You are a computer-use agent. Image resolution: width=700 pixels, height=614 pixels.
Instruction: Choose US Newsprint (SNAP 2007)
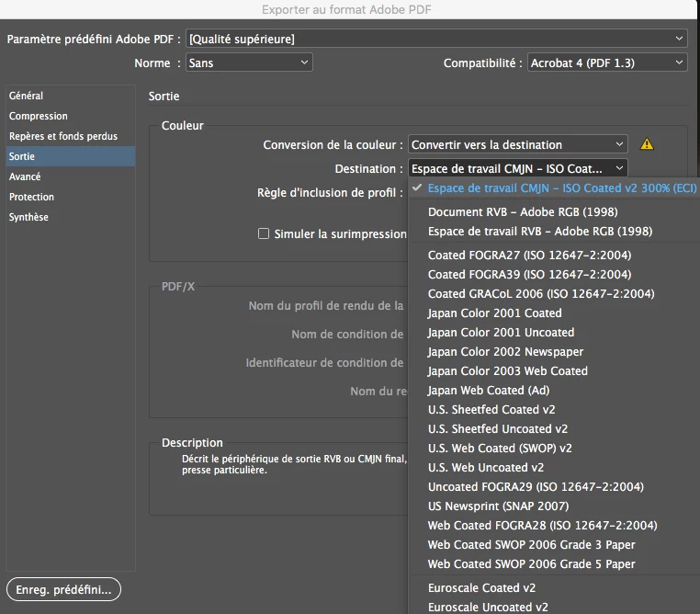554,506
